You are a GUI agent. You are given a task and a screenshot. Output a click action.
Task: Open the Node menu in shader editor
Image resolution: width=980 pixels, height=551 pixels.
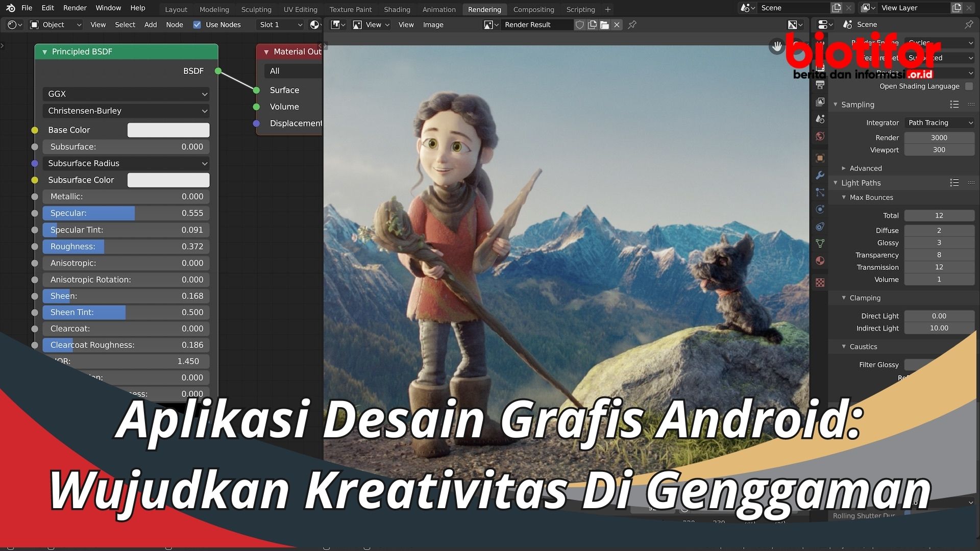[175, 24]
